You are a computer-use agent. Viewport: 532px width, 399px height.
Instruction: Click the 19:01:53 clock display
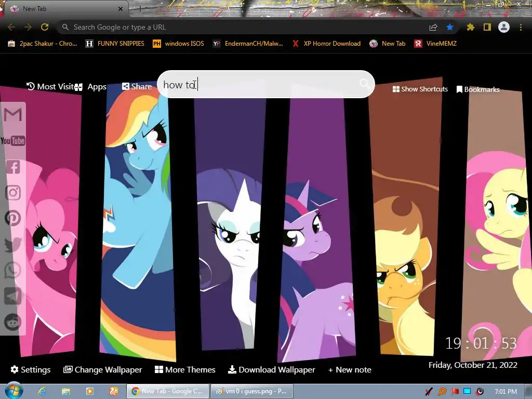pyautogui.click(x=481, y=343)
